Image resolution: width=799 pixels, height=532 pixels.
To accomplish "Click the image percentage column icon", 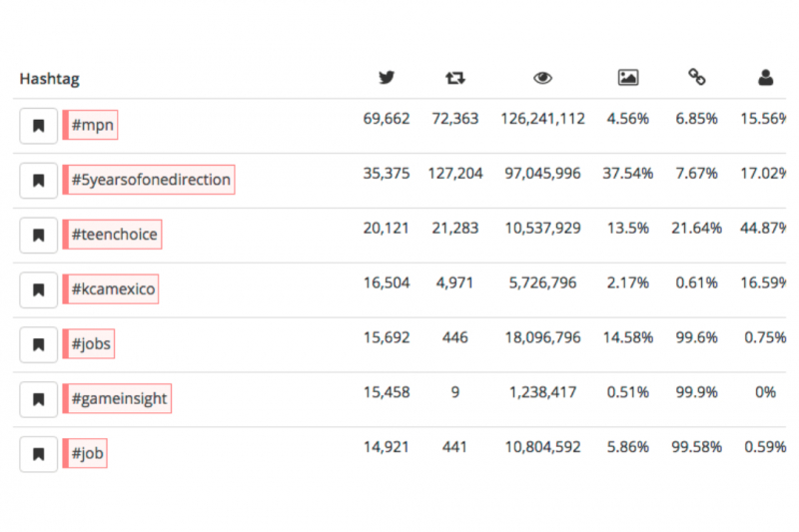I will 628,78.
